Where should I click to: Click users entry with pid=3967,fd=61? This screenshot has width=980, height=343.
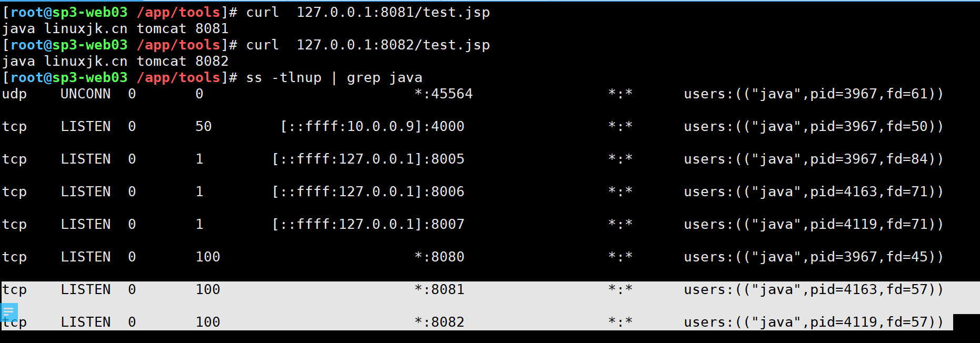[x=814, y=94]
